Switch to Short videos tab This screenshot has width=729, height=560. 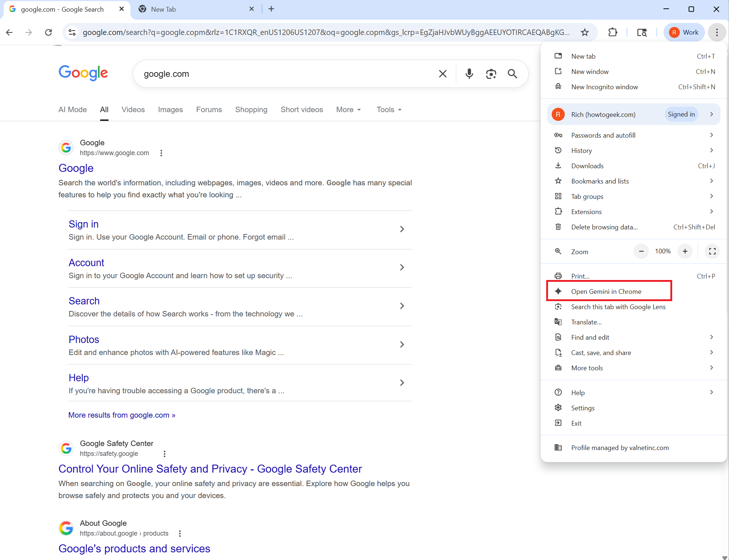tap(302, 110)
